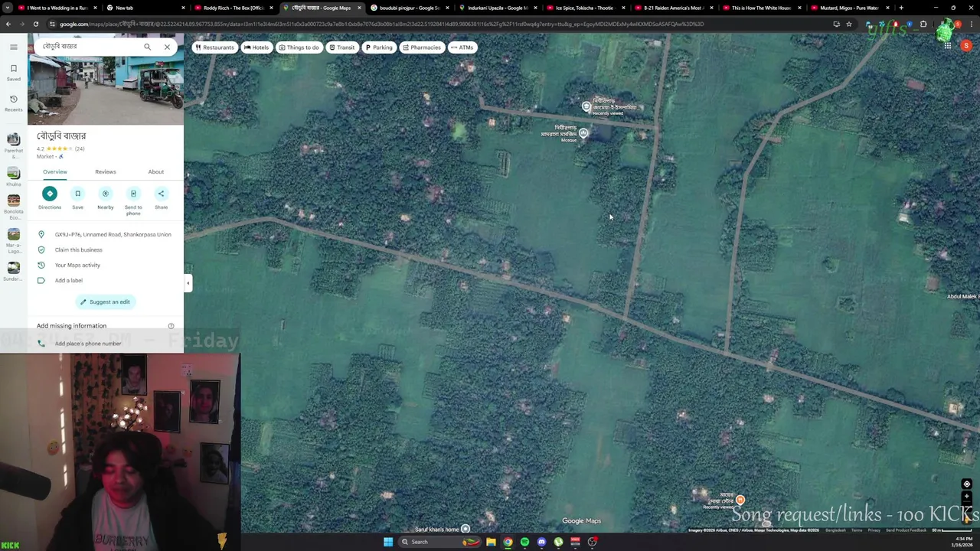Open a new browser tab
This screenshot has width=980, height=551.
901,8
